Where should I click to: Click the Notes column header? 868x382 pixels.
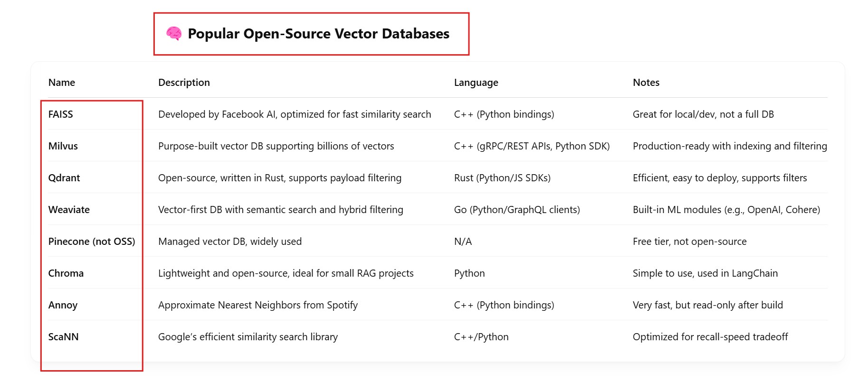646,83
